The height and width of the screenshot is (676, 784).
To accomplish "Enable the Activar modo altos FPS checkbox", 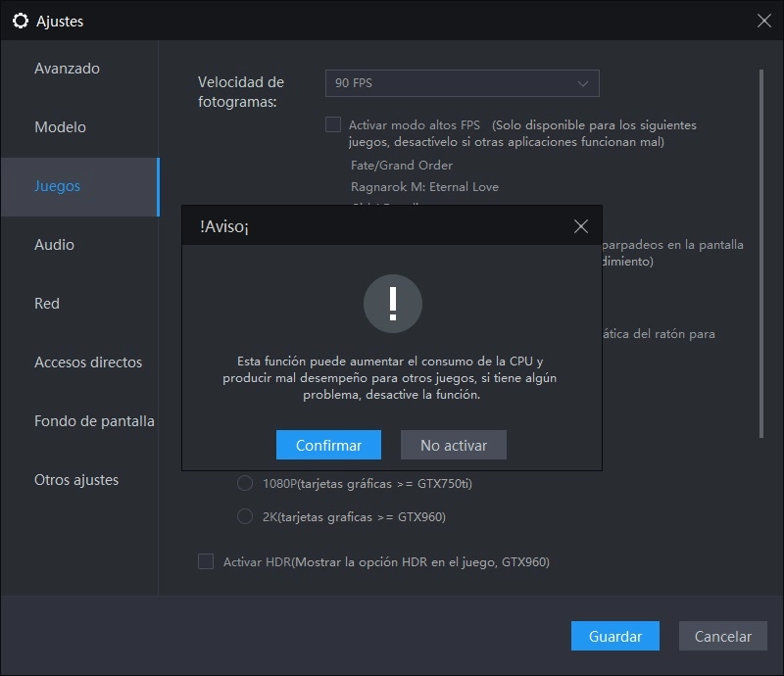I will pos(332,124).
